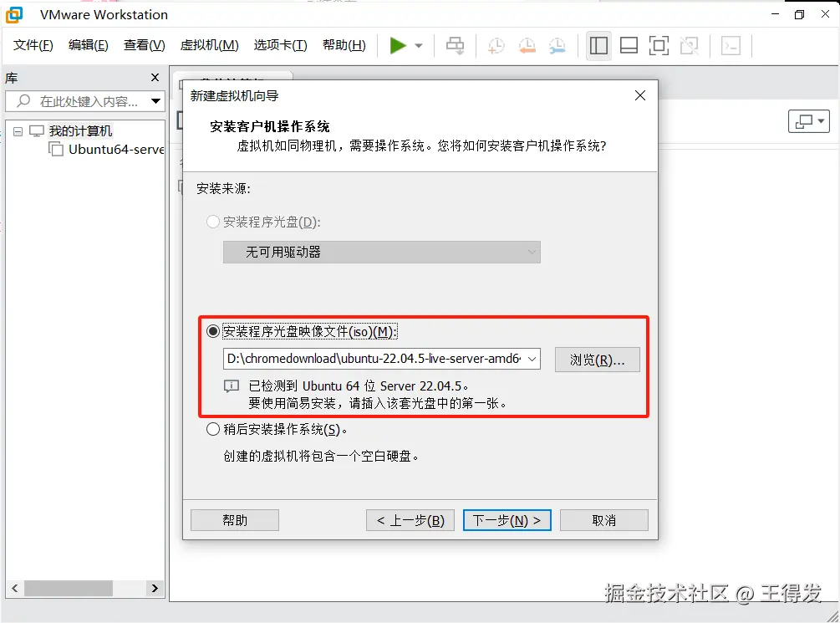Expand the ISO path dropdown arrow

532,359
